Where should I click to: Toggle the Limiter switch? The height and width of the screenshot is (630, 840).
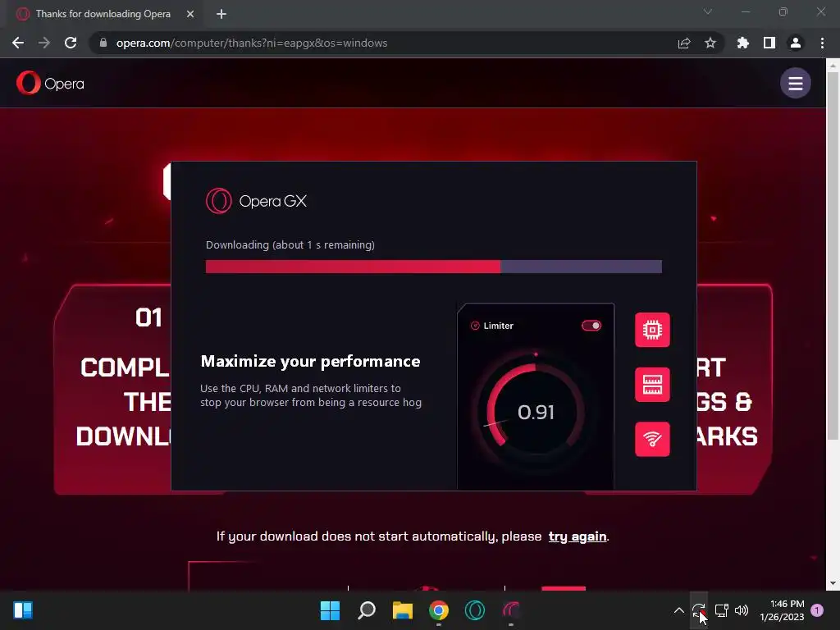(x=591, y=326)
